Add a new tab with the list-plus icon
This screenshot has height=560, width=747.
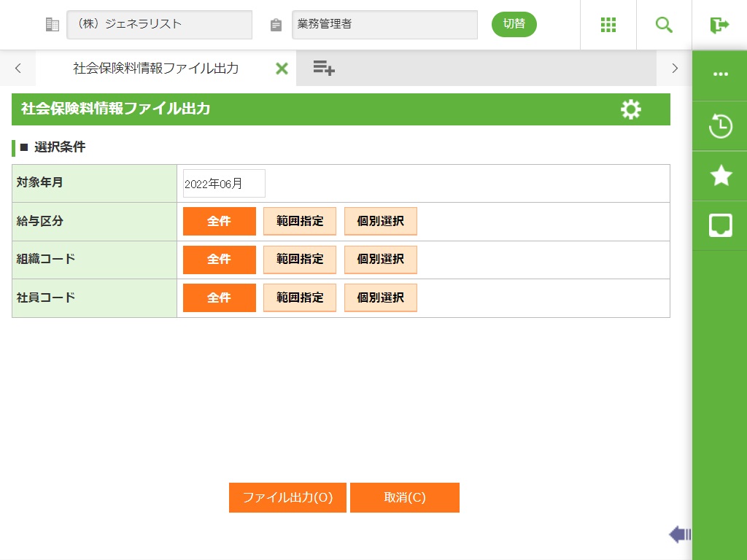324,69
